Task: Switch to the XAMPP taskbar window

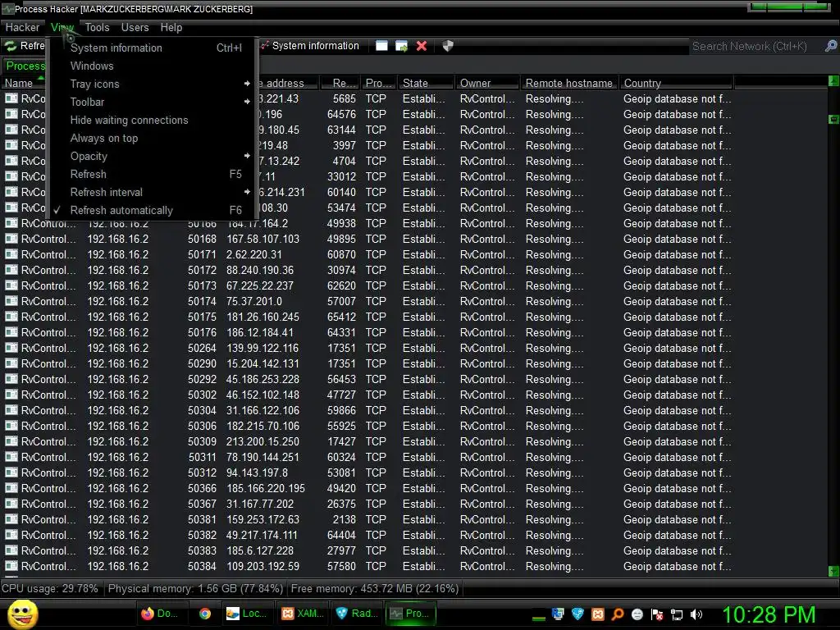Action: [302, 614]
